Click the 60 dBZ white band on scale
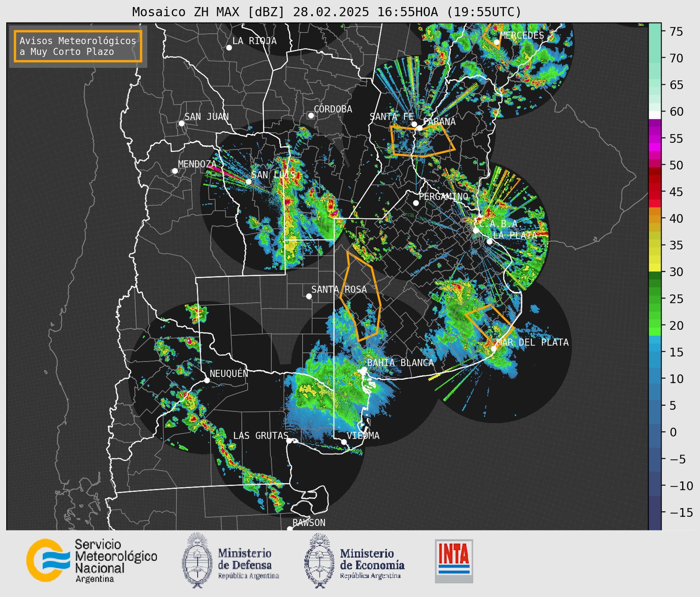The image size is (700, 597). [655, 115]
